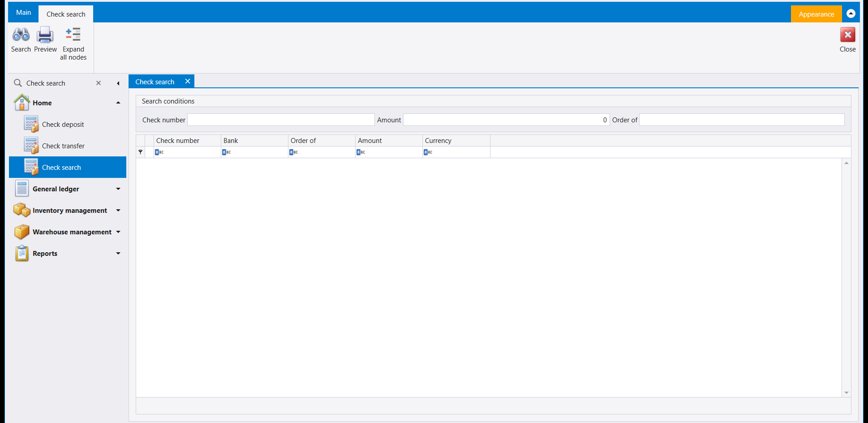Close the Check search document tab

click(x=188, y=81)
